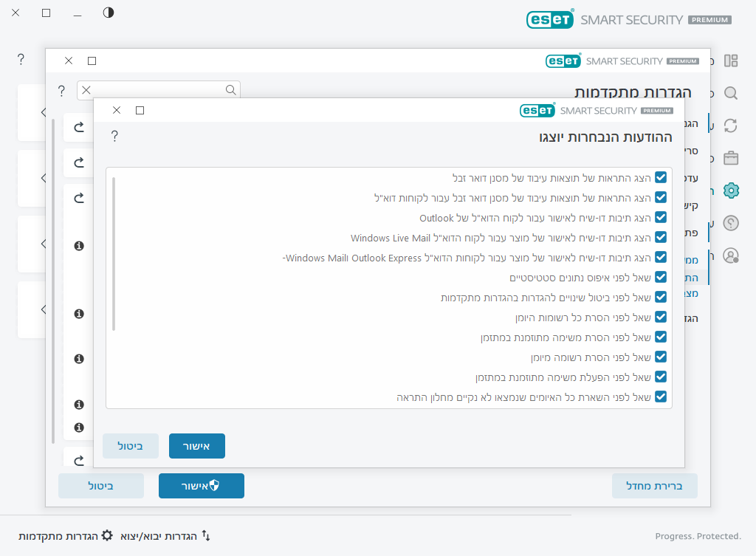Viewport: 756px width, 556px height.
Task: Toggle the spam filter checkbox for 'לקוחות דוא"ל'
Action: (x=661, y=197)
